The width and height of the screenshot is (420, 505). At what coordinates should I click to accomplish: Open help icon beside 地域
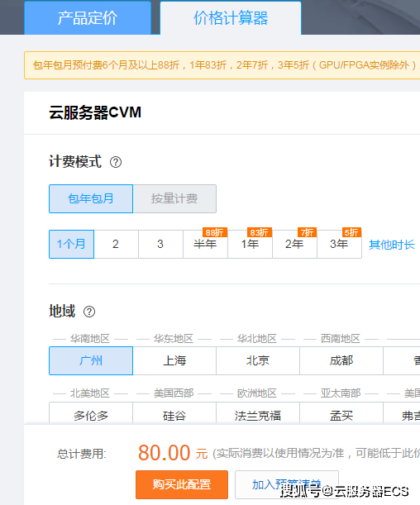[89, 312]
